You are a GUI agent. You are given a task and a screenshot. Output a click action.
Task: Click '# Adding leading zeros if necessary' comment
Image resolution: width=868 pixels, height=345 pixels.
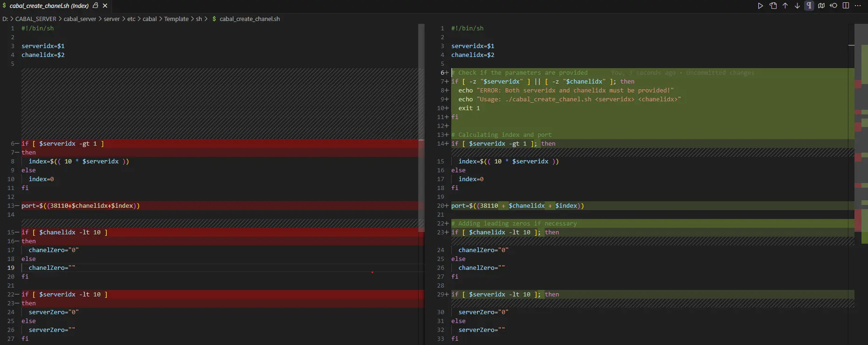tap(514, 224)
